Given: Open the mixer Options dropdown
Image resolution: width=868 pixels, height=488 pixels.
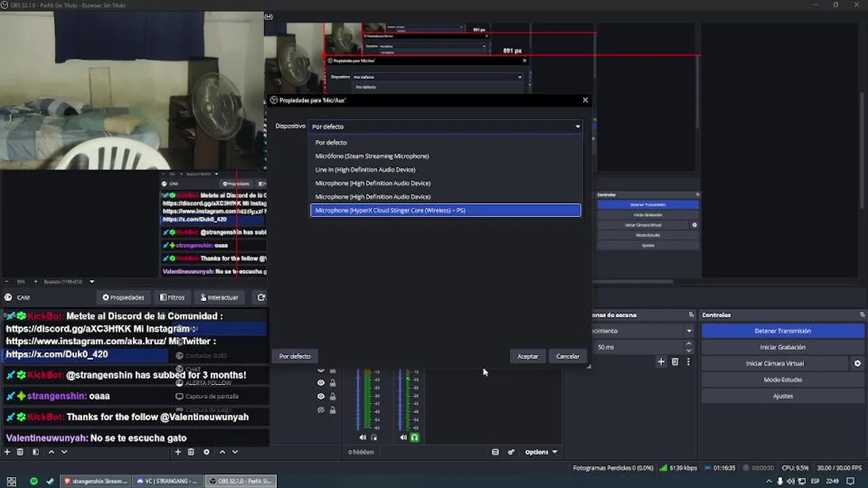Looking at the screenshot, I should [540, 452].
